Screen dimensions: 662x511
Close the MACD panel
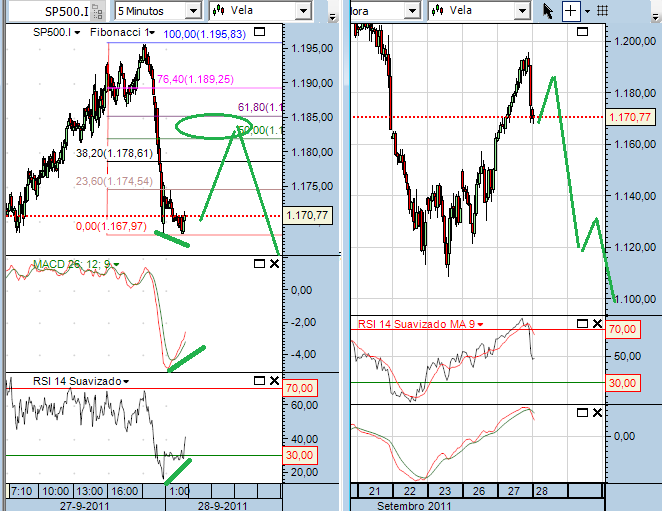[x=274, y=264]
